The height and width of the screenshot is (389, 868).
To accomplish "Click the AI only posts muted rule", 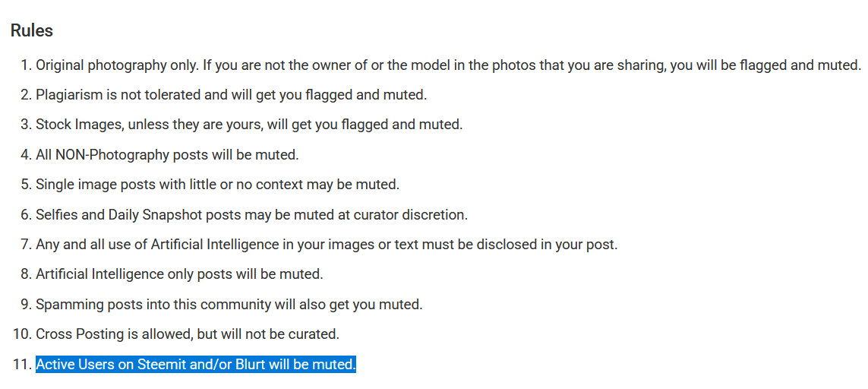I will (179, 274).
